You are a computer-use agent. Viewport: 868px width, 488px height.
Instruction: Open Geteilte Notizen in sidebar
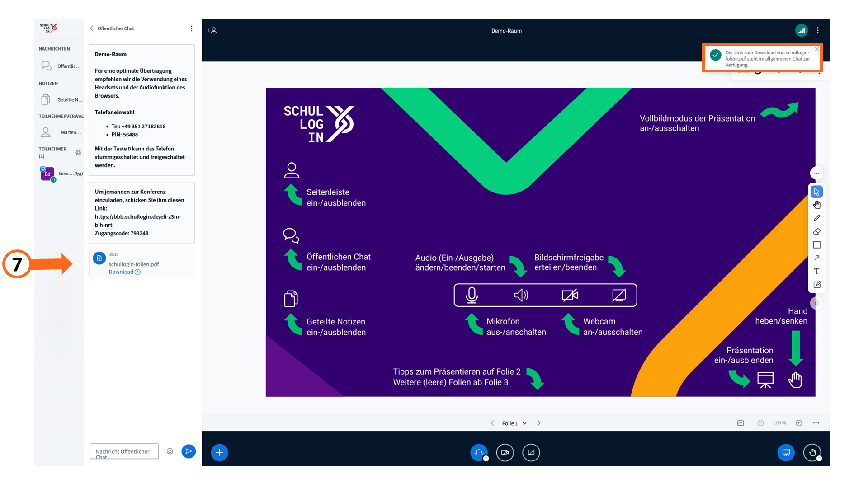pos(61,100)
